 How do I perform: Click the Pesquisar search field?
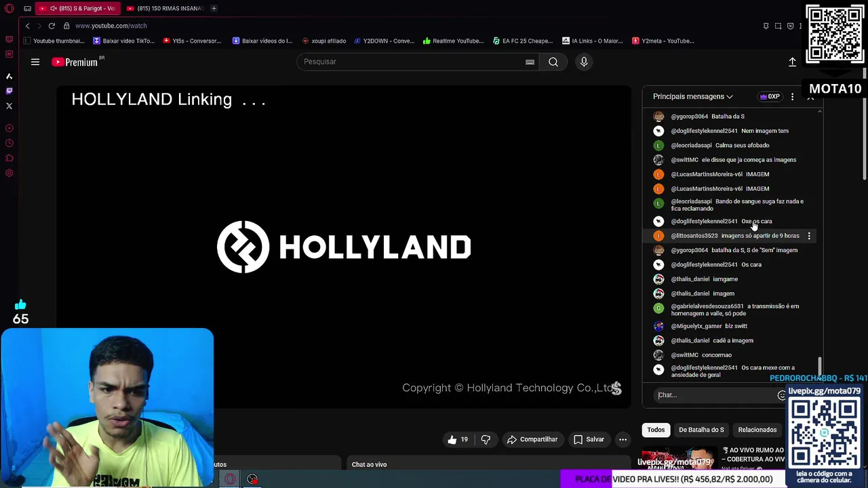pyautogui.click(x=417, y=62)
